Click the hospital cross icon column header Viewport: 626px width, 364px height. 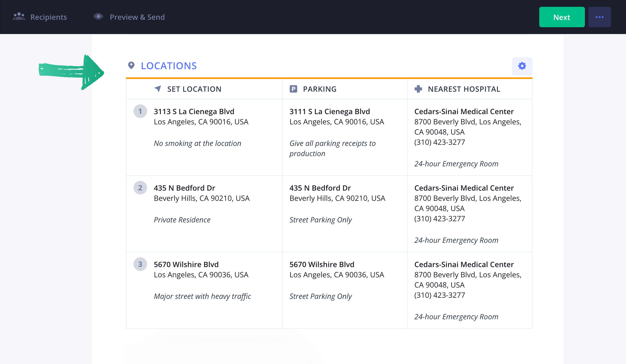coord(418,89)
